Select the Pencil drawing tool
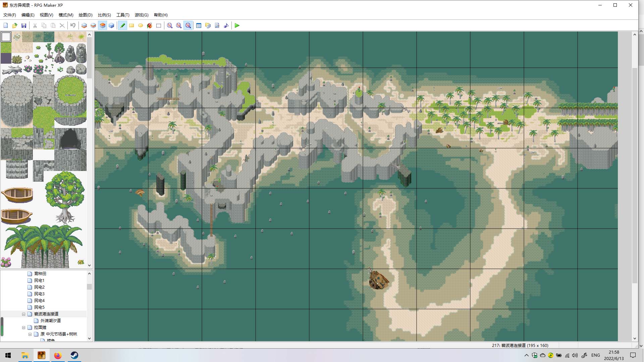The image size is (644, 362). (122, 25)
